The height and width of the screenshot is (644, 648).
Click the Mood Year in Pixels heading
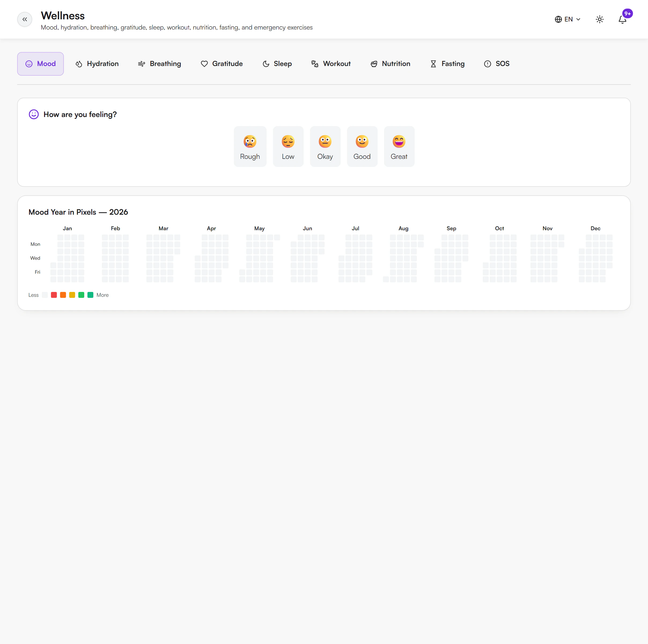coord(78,212)
